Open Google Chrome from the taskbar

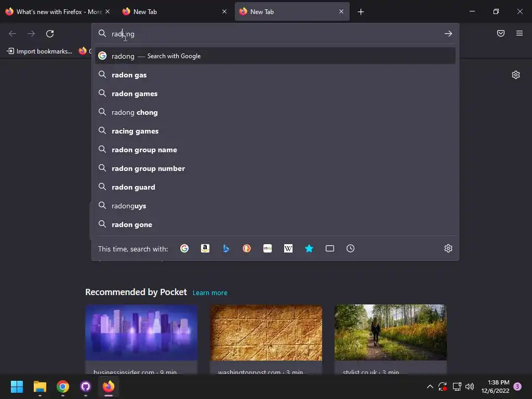pos(63,387)
